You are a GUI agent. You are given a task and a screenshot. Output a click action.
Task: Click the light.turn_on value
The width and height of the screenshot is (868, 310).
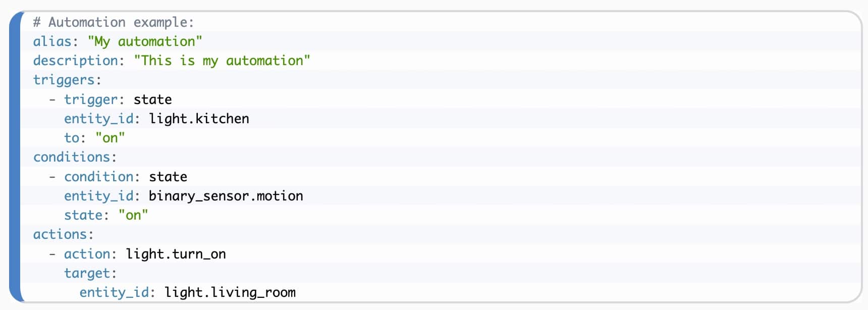coord(176,254)
